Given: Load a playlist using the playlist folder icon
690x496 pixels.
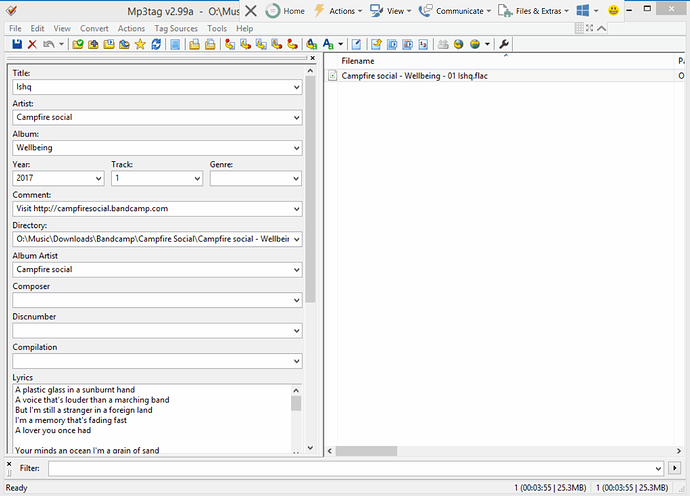Looking at the screenshot, I should click(109, 44).
